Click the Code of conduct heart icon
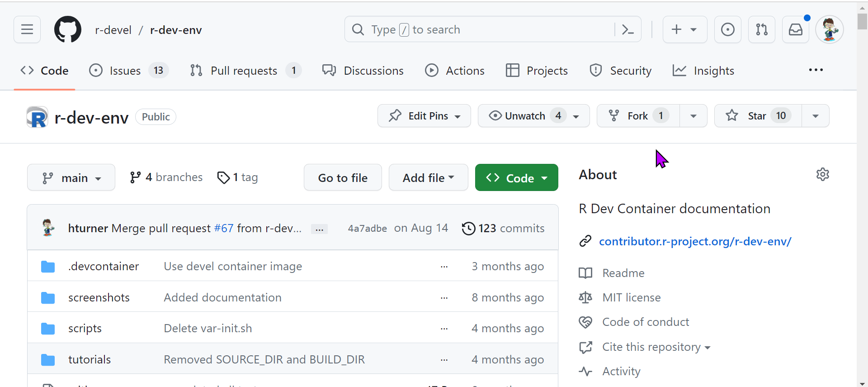Viewport: 868px width, 387px height. [x=585, y=322]
